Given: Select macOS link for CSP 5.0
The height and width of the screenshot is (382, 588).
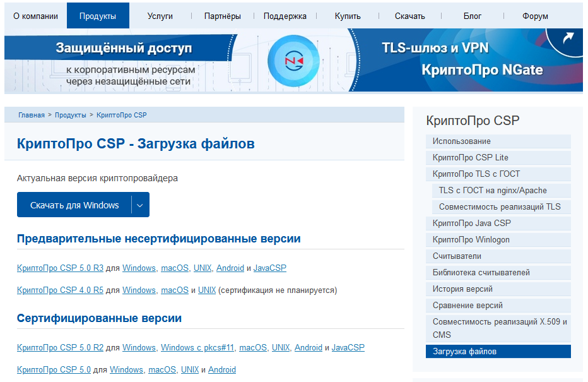Looking at the screenshot, I should (162, 369).
